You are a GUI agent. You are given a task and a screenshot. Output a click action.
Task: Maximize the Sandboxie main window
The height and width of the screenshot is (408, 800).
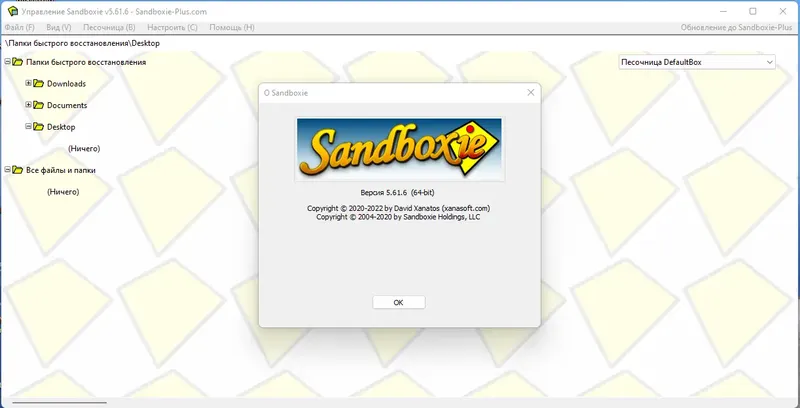pyautogui.click(x=753, y=11)
